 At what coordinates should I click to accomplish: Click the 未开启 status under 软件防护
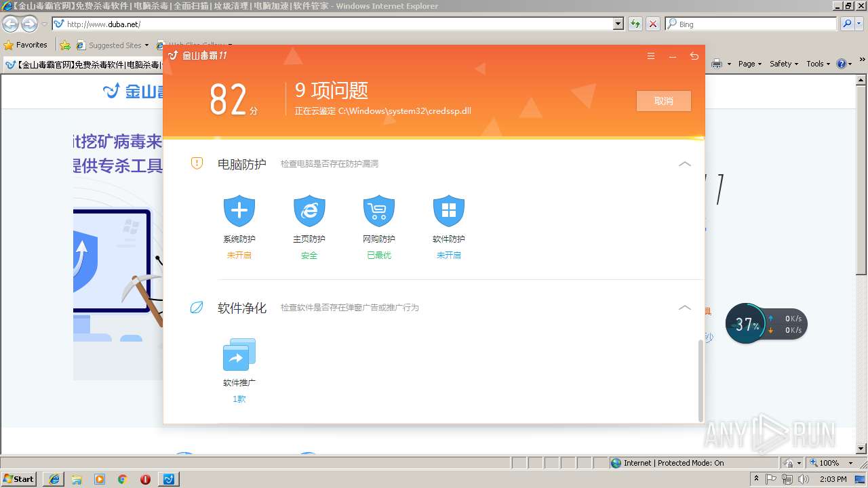tap(449, 256)
